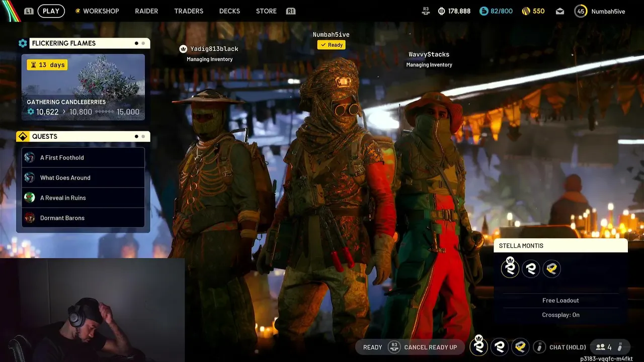Open the mail envelope icon

(x=560, y=11)
